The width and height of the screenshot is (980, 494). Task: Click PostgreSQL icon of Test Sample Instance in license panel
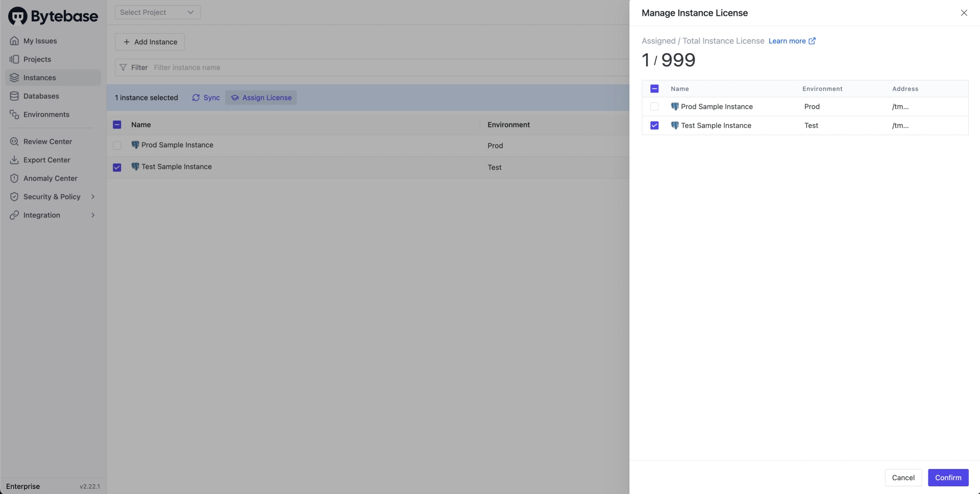coord(675,125)
